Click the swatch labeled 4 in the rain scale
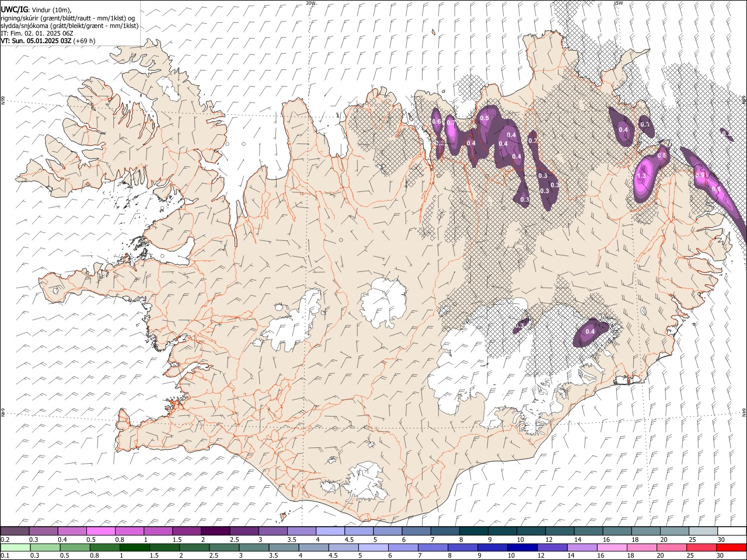The width and height of the screenshot is (747, 560). pyautogui.click(x=314, y=547)
